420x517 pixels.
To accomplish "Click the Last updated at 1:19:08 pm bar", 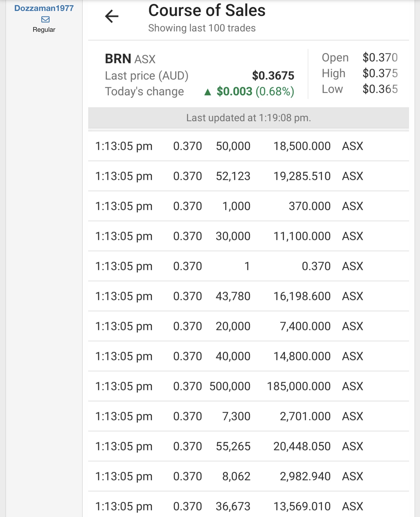I will (248, 118).
